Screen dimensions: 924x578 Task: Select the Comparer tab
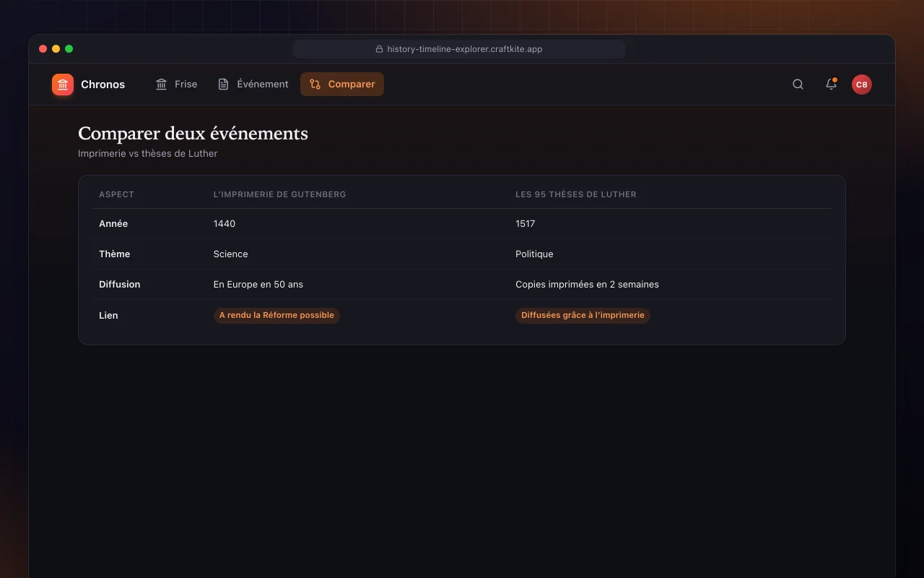click(x=342, y=85)
